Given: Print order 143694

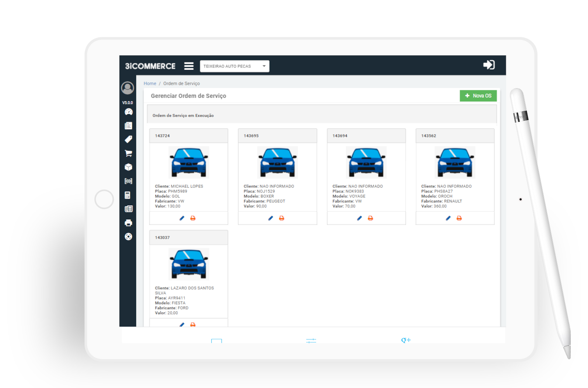Looking at the screenshot, I should click(x=370, y=218).
